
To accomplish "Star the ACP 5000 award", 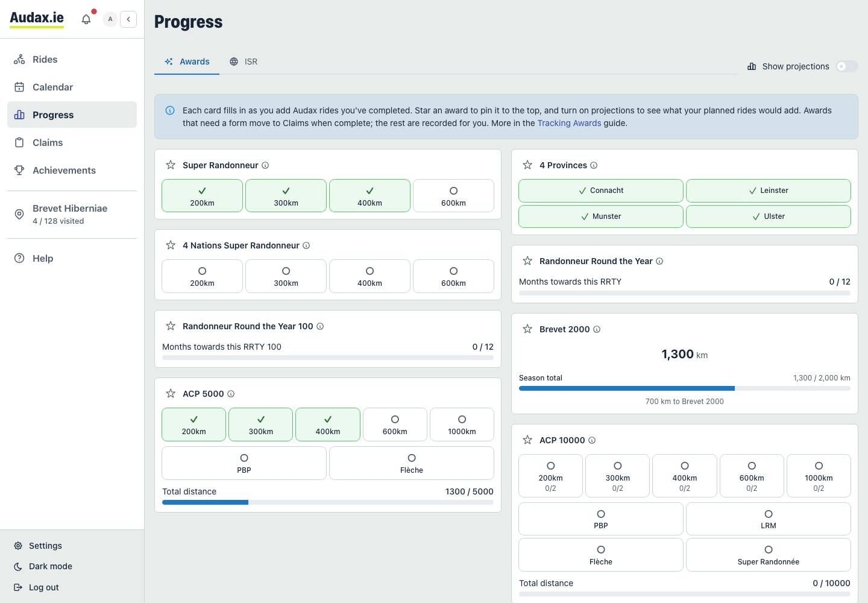I will (171, 394).
